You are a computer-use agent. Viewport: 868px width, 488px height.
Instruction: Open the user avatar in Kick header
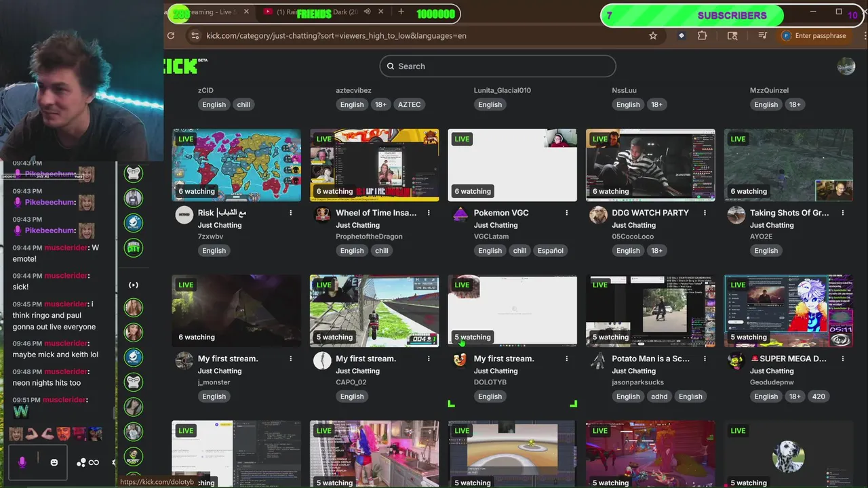[846, 66]
